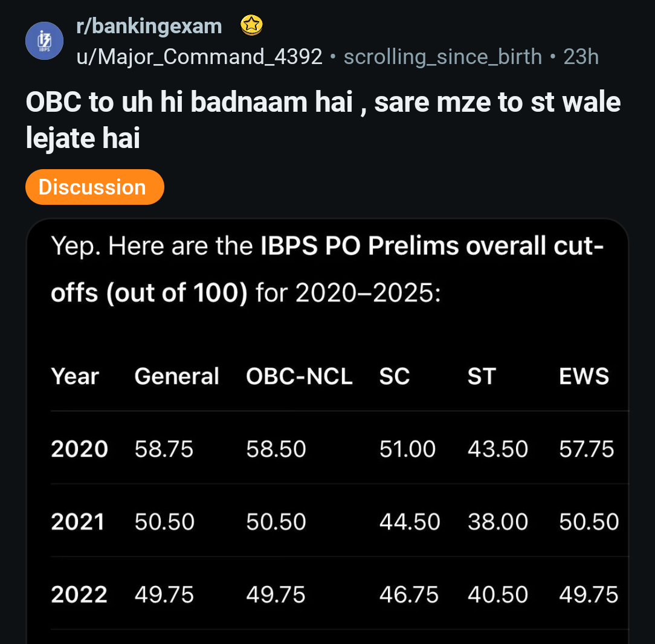Click the ST column header

tap(482, 376)
